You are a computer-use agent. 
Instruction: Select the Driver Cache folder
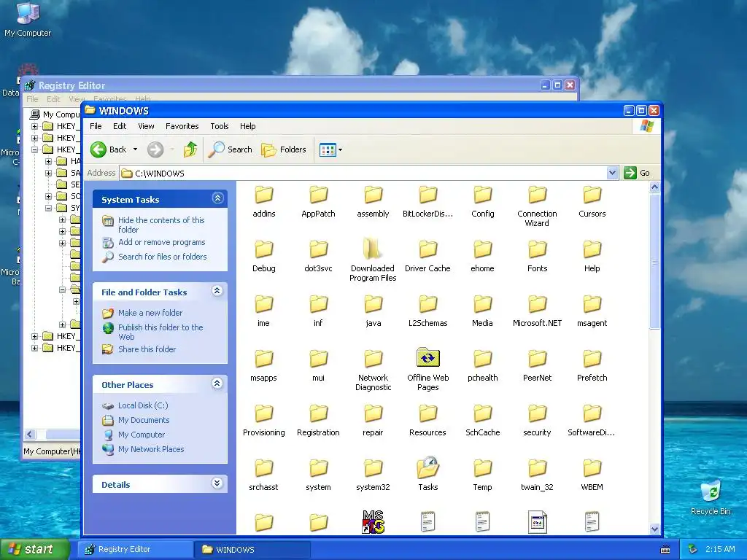(x=427, y=249)
